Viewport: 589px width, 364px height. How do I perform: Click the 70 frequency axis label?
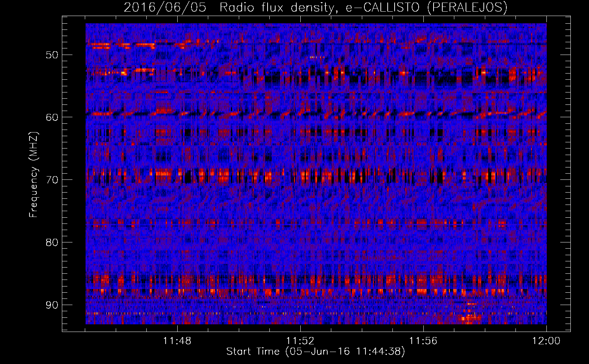(x=52, y=180)
